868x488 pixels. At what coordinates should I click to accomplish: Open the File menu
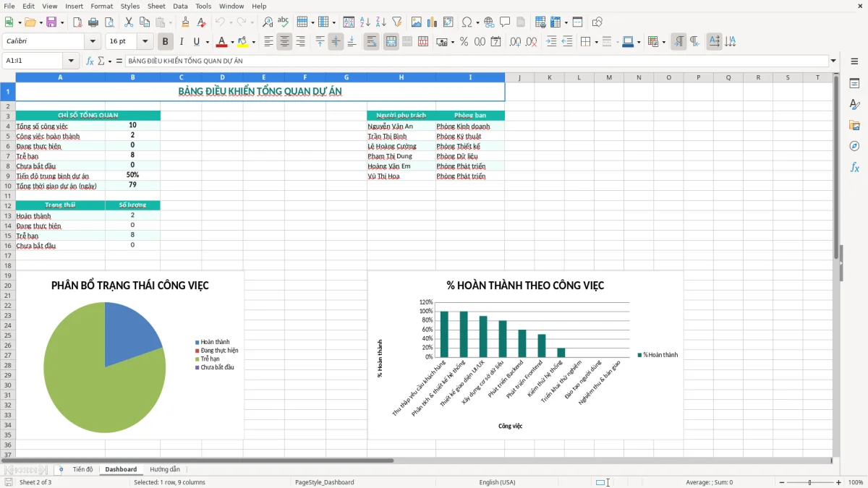[x=9, y=6]
